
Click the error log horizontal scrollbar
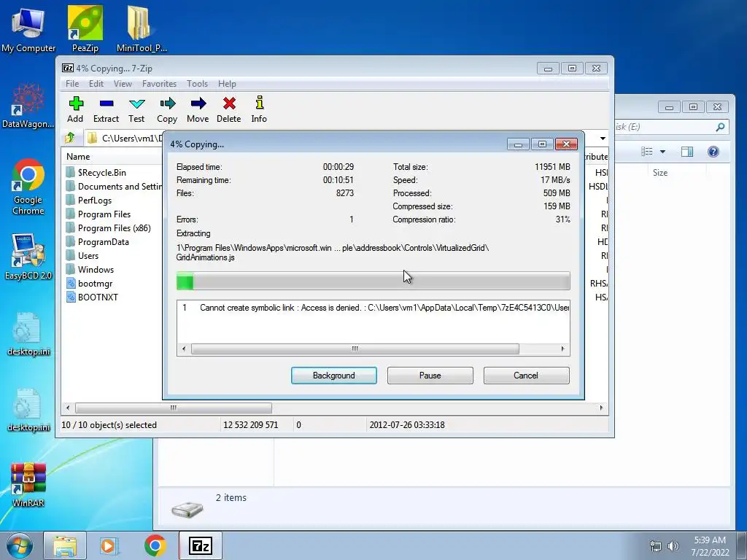pos(355,349)
